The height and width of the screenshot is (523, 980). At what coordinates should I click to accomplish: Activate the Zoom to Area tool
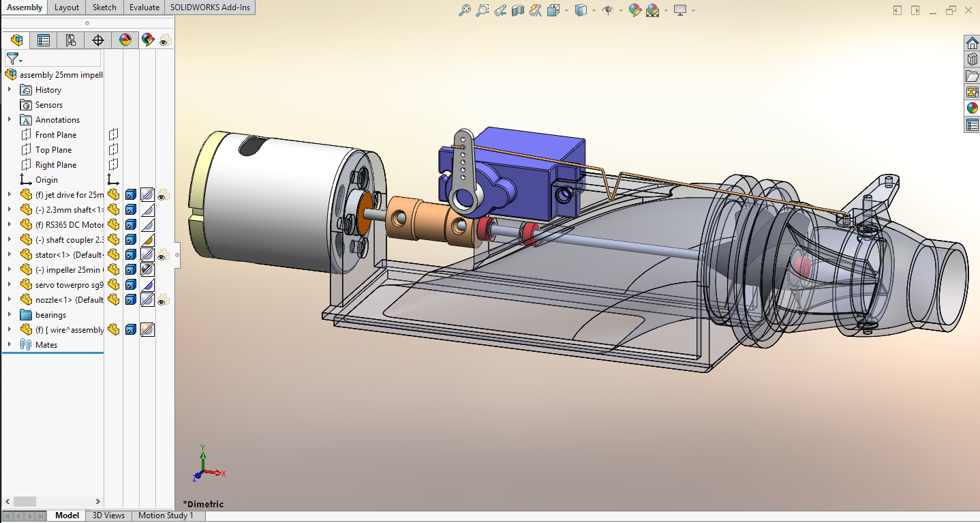483,10
